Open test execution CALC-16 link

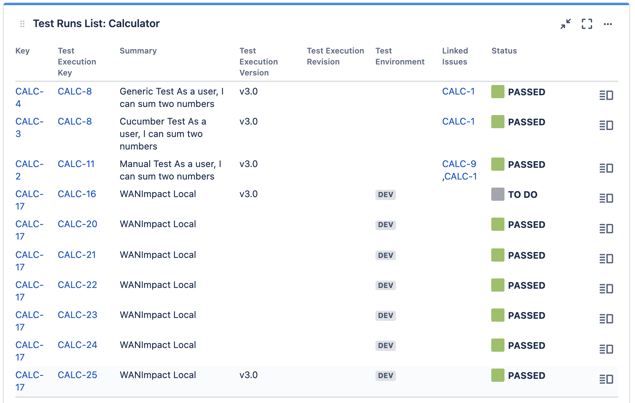(77, 194)
